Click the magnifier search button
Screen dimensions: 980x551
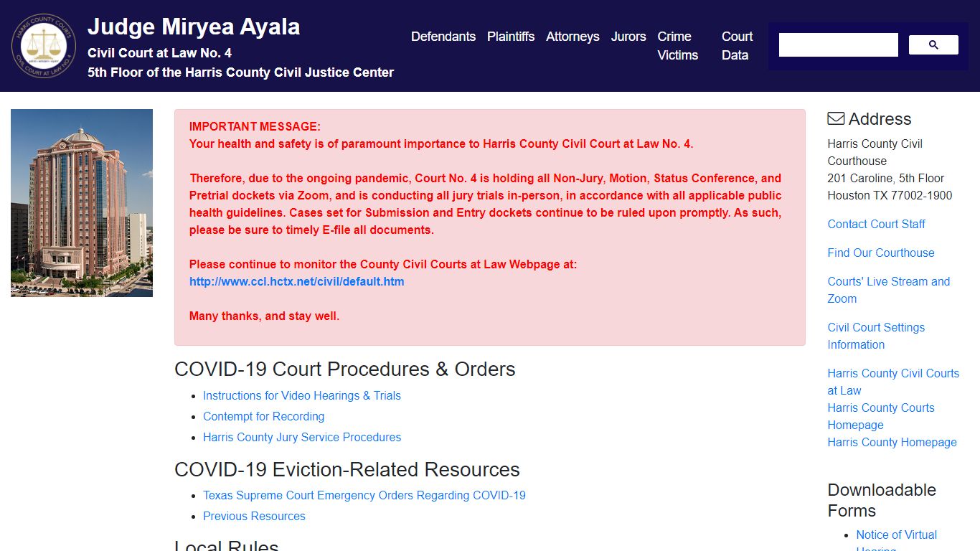click(933, 44)
